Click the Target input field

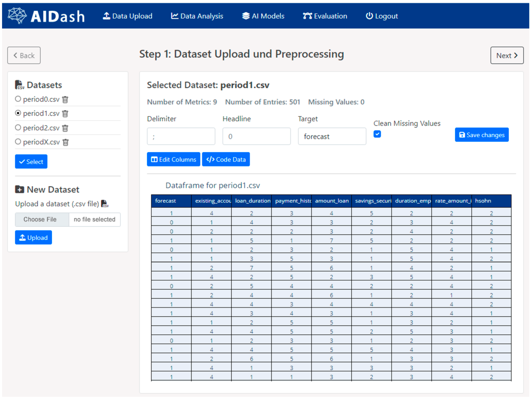click(332, 137)
